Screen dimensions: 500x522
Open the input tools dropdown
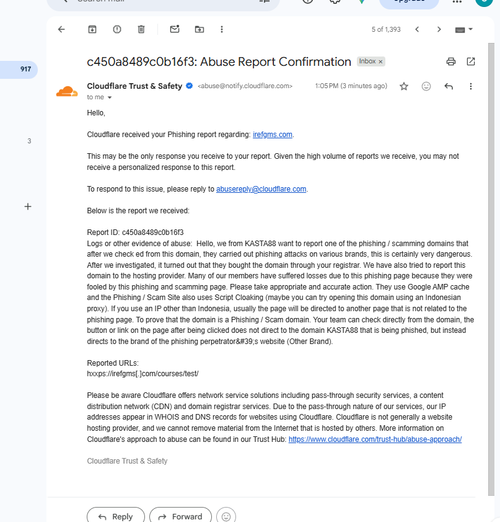(x=464, y=30)
